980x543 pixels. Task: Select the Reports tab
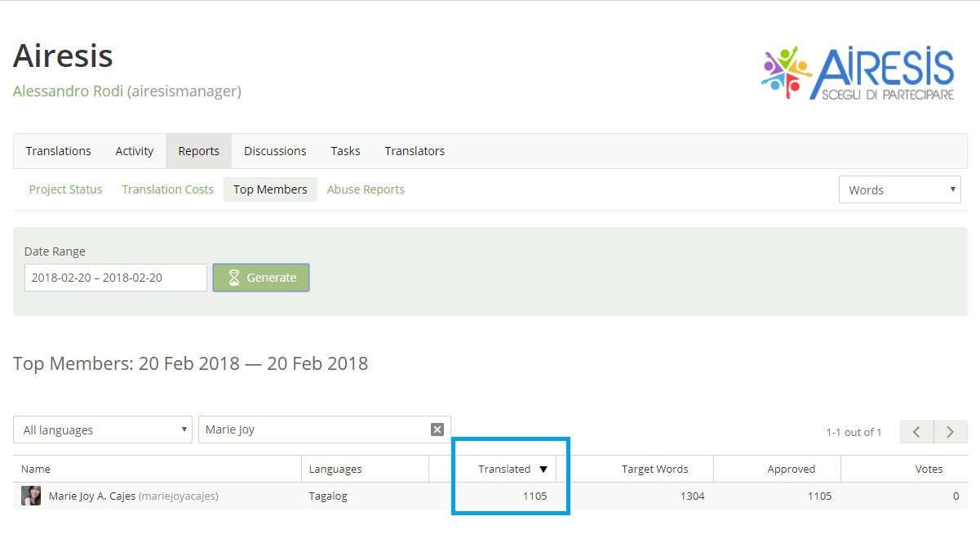(x=198, y=151)
